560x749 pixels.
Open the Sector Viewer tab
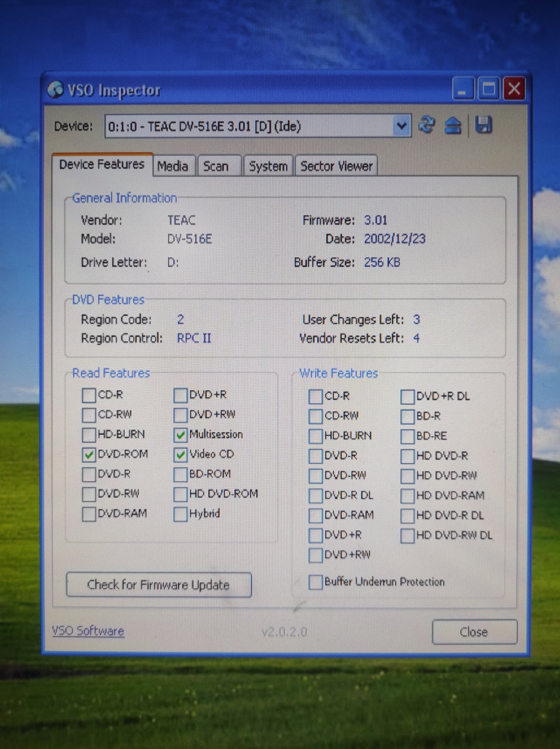point(336,166)
